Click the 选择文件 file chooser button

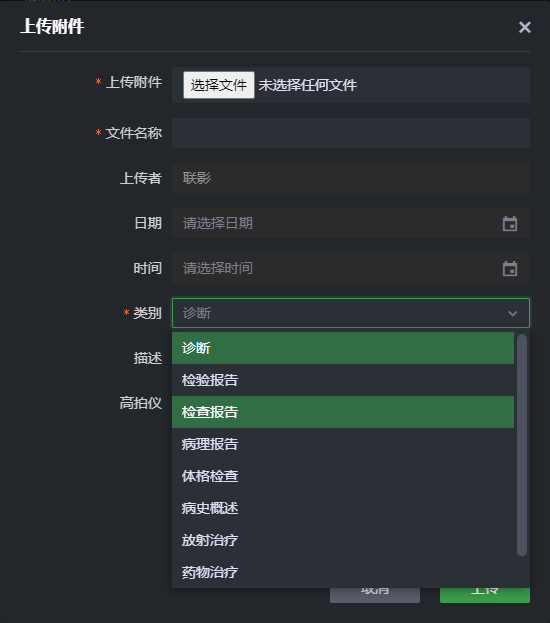(x=219, y=85)
